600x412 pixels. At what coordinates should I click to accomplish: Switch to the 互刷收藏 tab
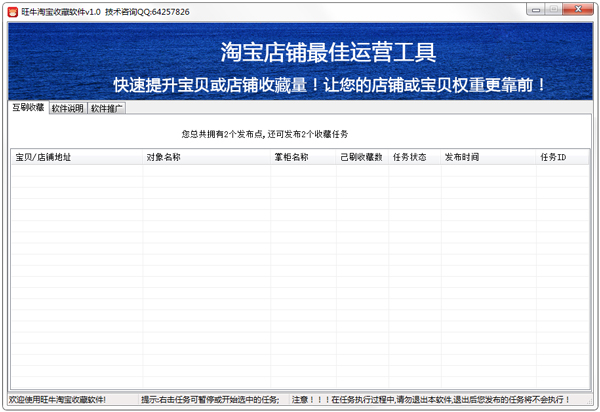[x=28, y=107]
